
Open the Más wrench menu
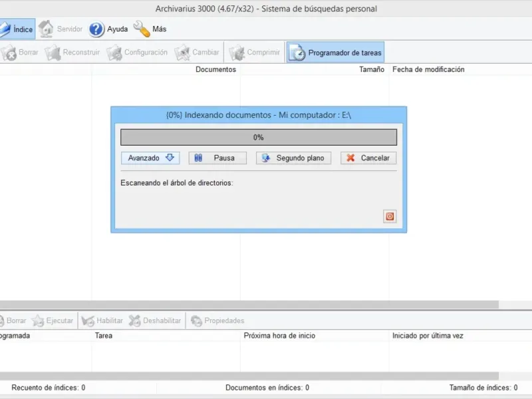[x=150, y=29]
